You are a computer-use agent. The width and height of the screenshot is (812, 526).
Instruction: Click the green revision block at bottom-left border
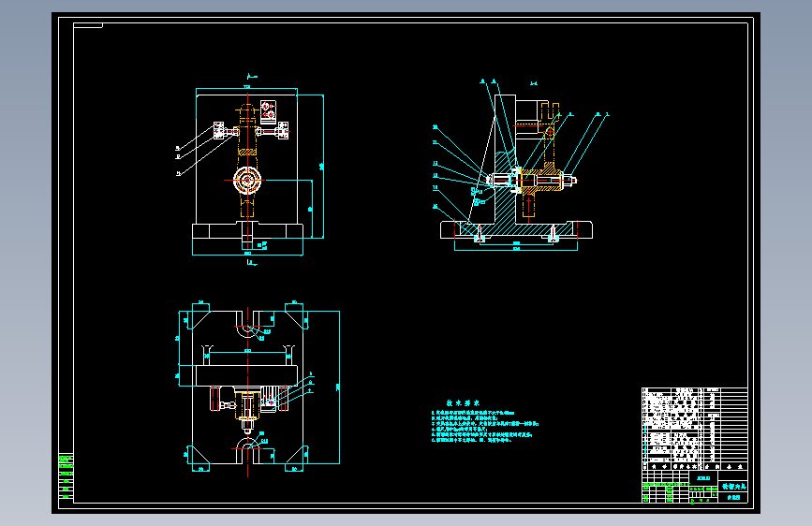click(x=66, y=476)
